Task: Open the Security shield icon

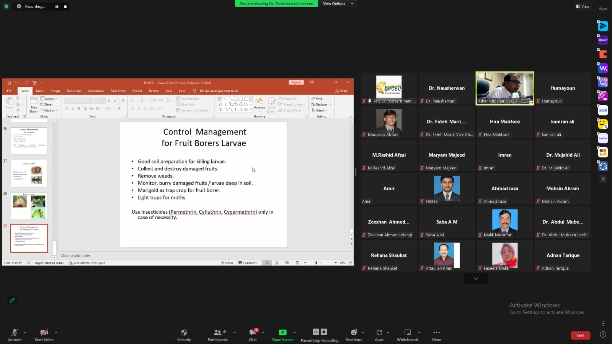Action: pyautogui.click(x=184, y=332)
